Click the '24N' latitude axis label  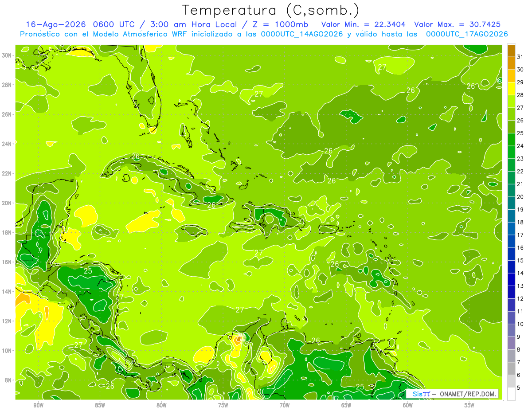(x=7, y=144)
